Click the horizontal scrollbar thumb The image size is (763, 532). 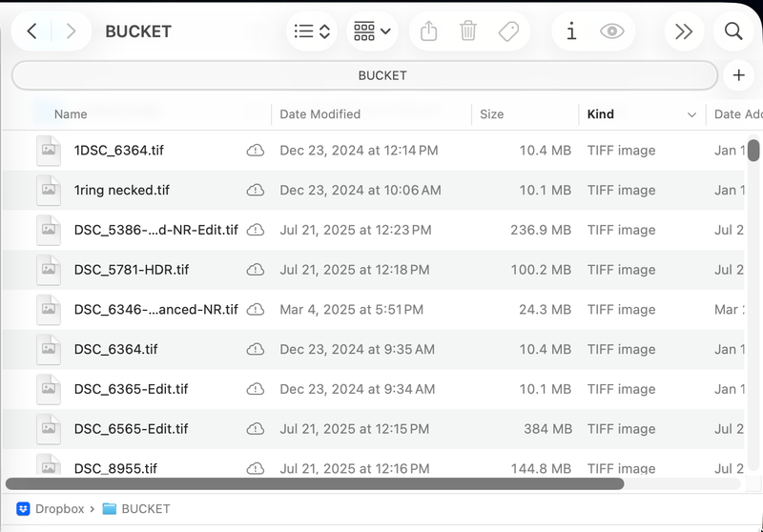pos(315,483)
